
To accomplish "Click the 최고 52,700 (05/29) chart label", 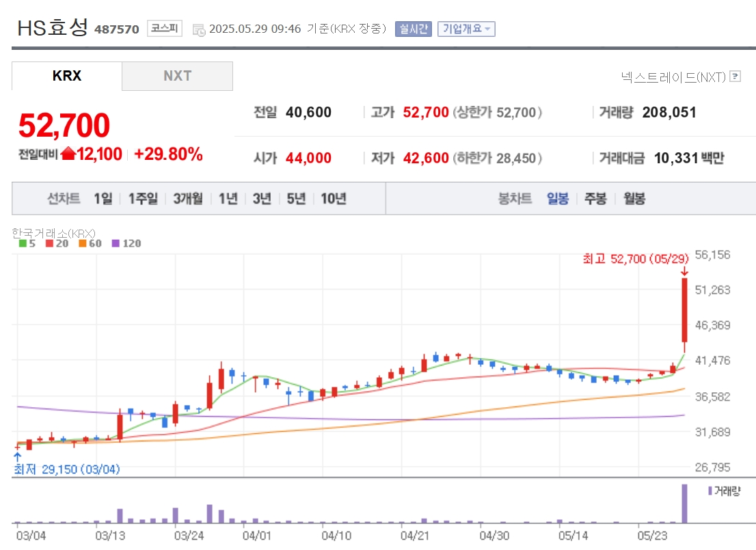I will (636, 259).
